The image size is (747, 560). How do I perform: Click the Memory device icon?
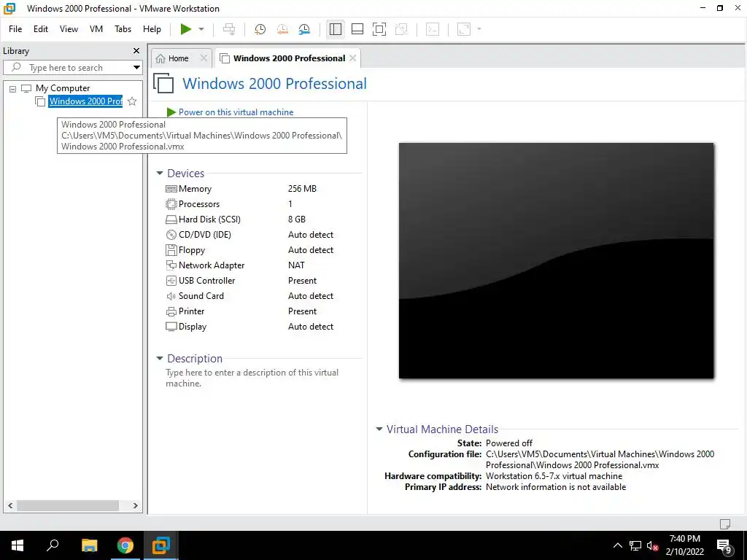click(x=171, y=189)
